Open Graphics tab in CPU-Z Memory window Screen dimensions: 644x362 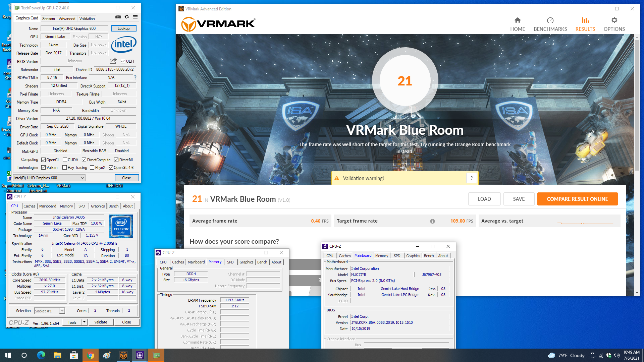tap(247, 262)
